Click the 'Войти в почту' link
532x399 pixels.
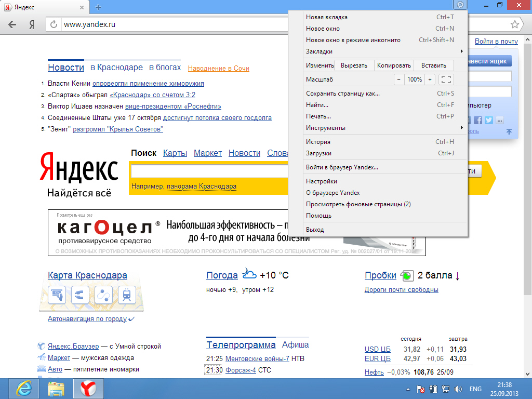[496, 42]
